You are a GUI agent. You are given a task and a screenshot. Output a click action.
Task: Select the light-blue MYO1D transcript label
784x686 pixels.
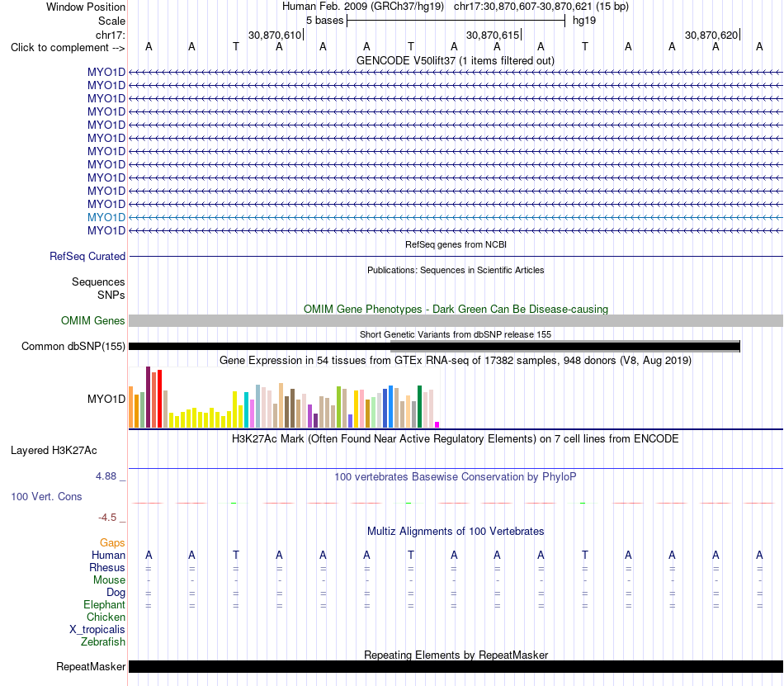point(106,217)
